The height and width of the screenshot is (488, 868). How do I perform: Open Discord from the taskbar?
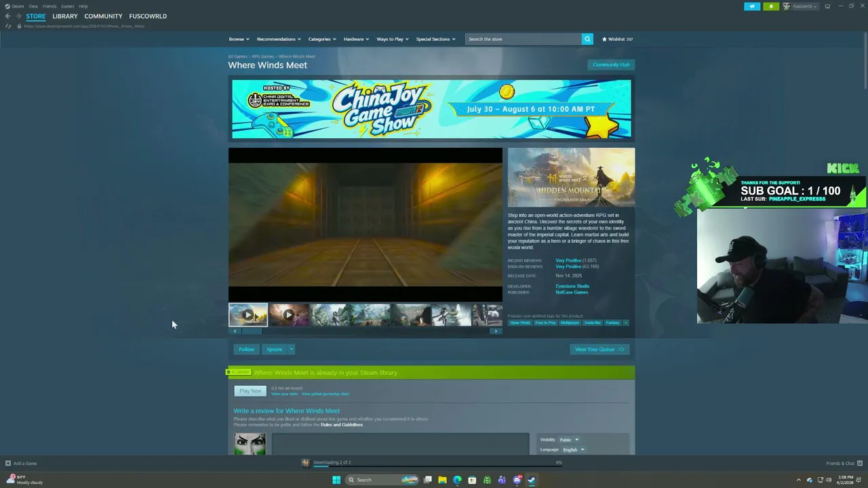(517, 480)
